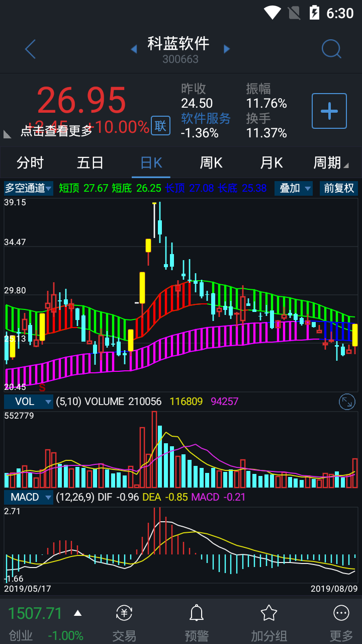362x644 pixels.
Task: Switch to next stock with right triangle
Action: coord(227,49)
